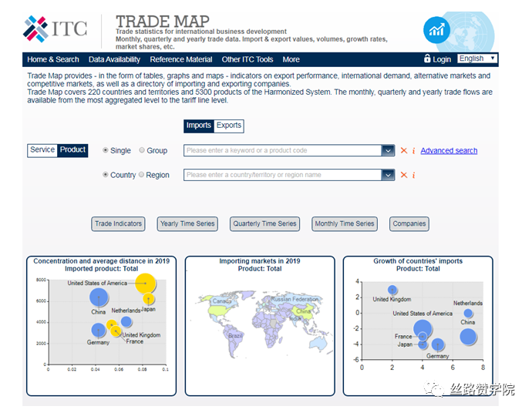532x413 pixels.
Task: Switch to Service mode
Action: (42, 150)
